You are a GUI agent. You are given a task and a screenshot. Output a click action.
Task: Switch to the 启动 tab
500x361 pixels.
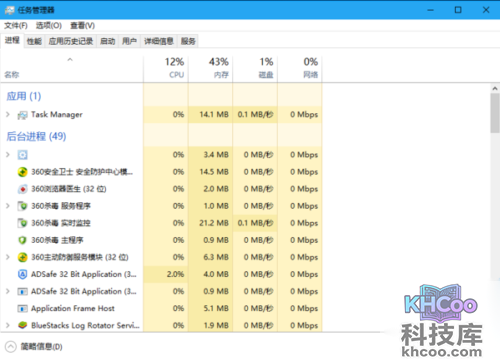pos(108,41)
